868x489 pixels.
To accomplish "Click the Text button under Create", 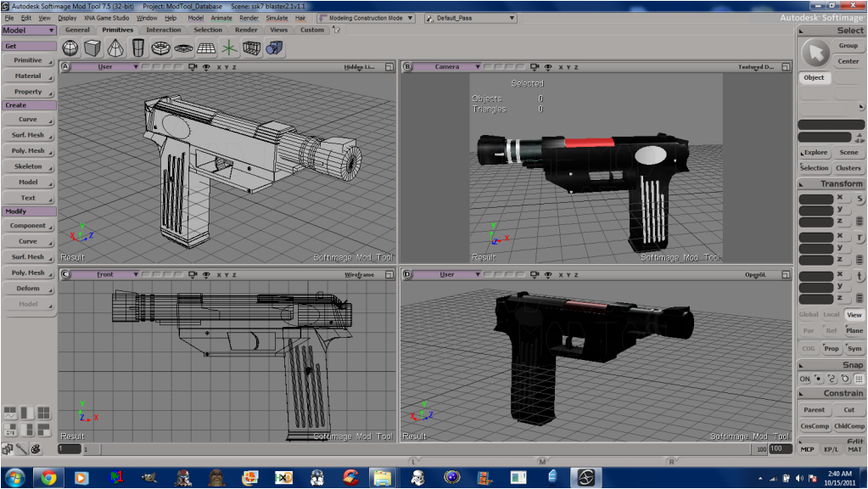I will [x=28, y=198].
